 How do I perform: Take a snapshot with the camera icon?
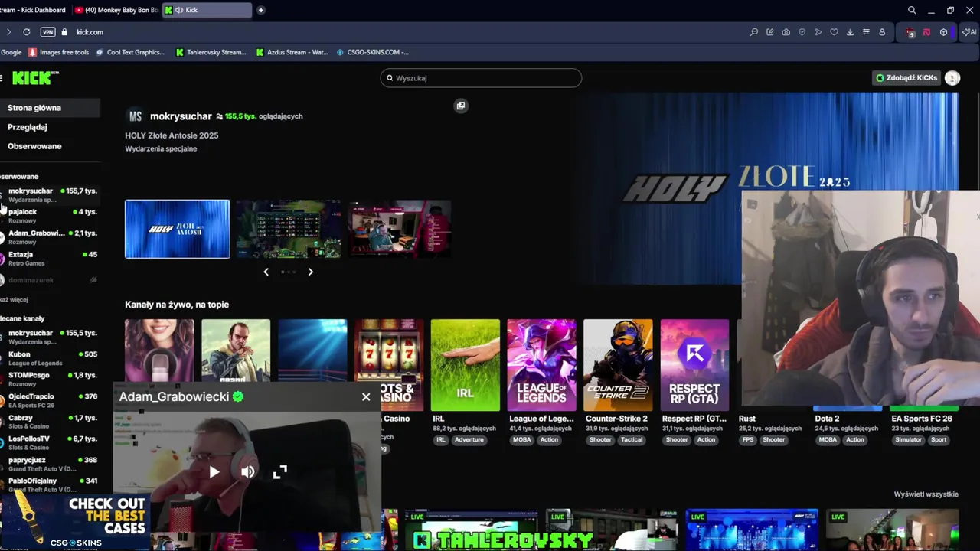coord(786,32)
